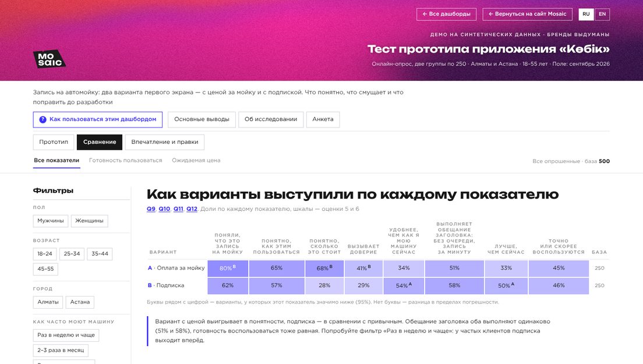This screenshot has width=643, height=364.
Task: Click the 33% cell in row A
Action: point(506,268)
